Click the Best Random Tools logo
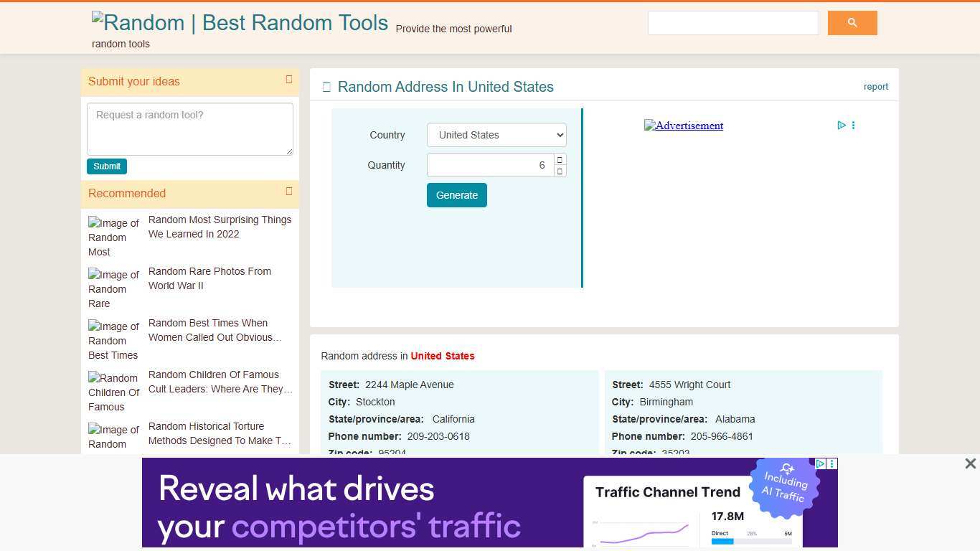 pos(240,22)
